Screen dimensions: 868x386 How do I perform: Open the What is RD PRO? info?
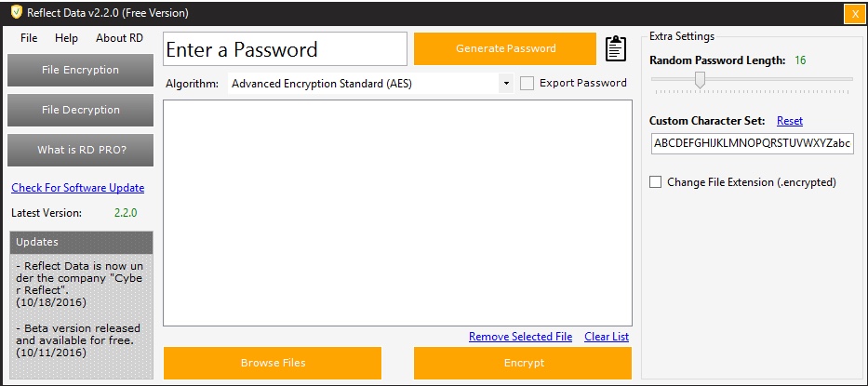tap(80, 150)
